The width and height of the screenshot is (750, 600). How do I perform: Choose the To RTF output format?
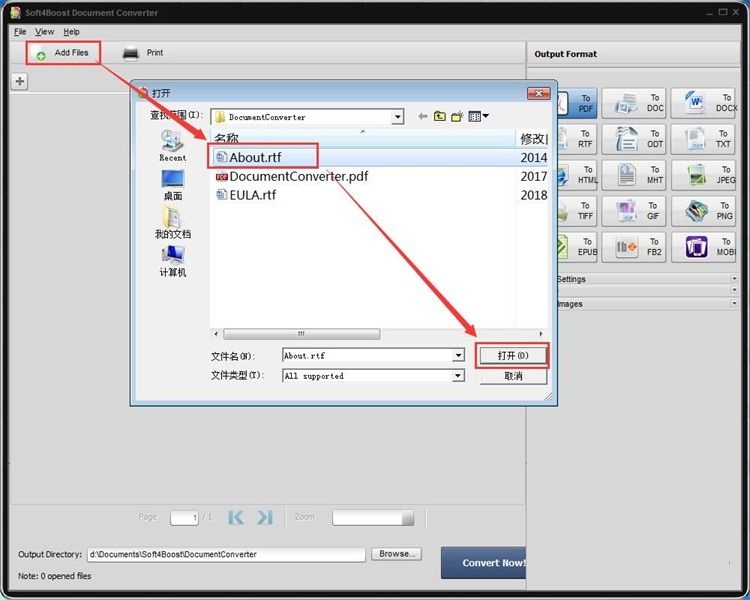[577, 139]
